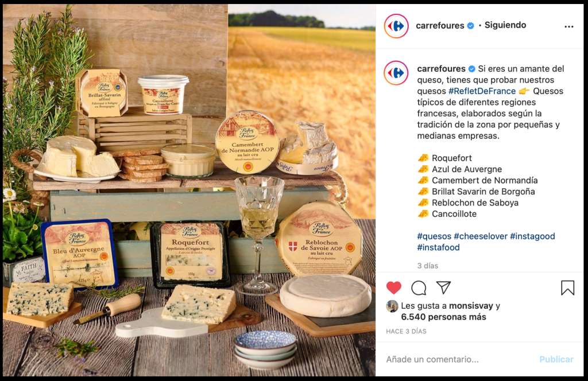This screenshot has width=588, height=381.
Task: Toggle the Siguiendo following button
Action: pos(505,25)
